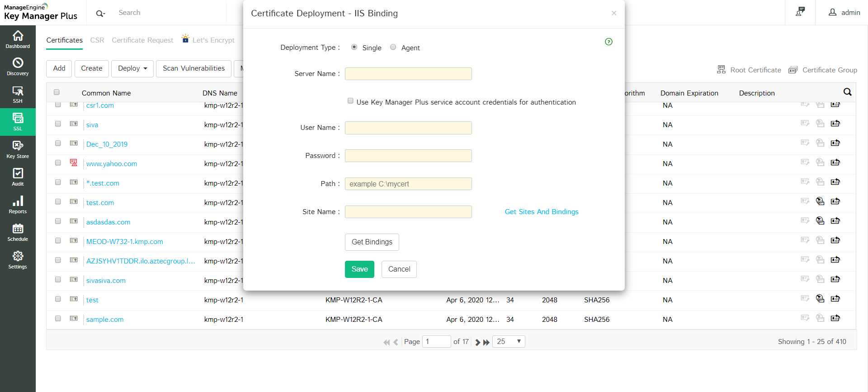
Task: Enable Key Manager Plus service account credentials
Action: (350, 101)
